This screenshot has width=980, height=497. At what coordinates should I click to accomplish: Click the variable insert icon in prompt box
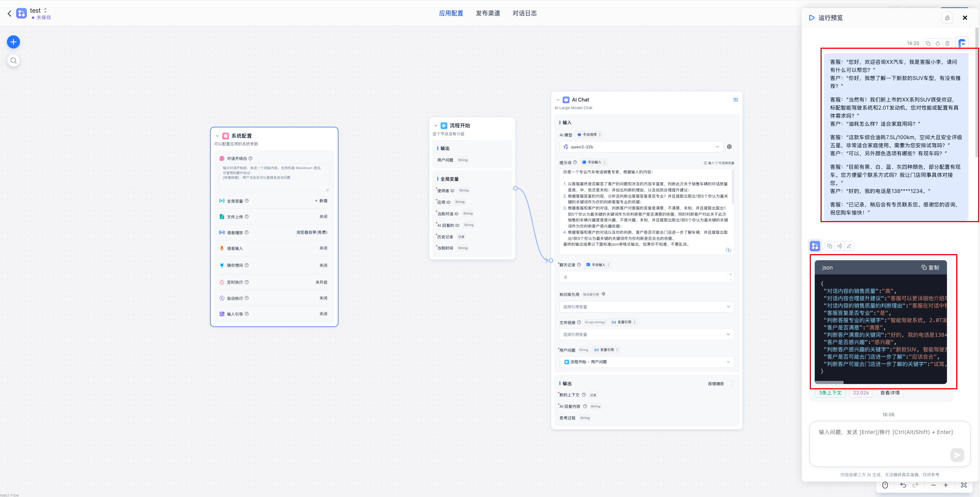tap(728, 250)
